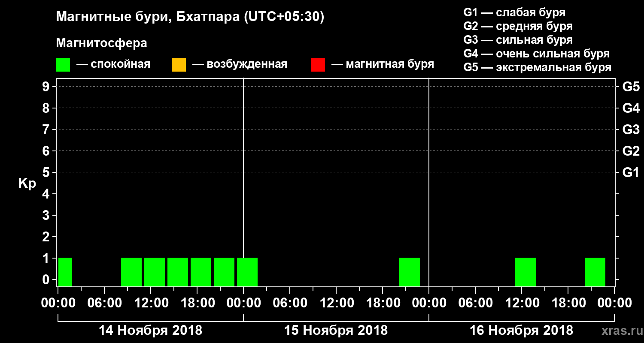Click the green bar at 12:00 on 16 November

526,272
